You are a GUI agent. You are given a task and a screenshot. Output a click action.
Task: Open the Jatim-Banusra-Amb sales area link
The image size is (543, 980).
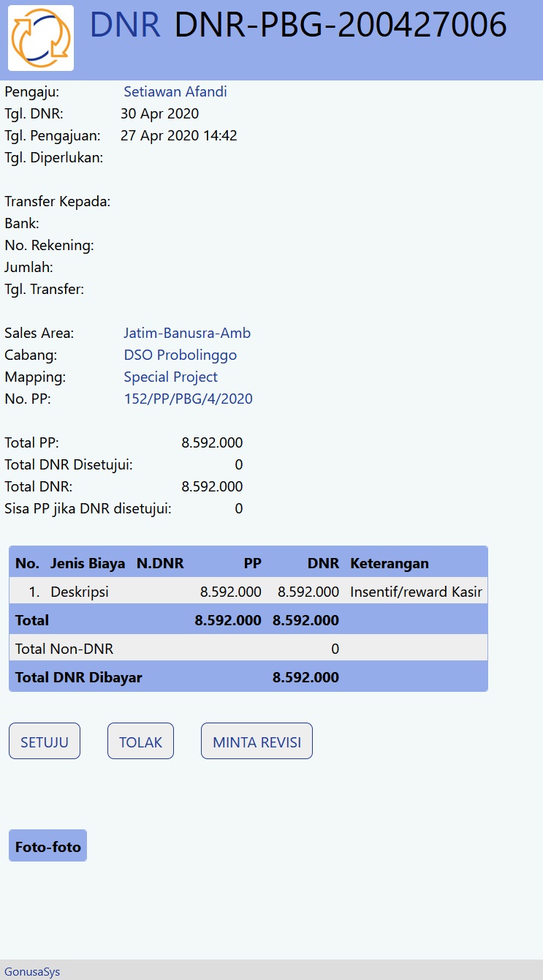coord(187,333)
